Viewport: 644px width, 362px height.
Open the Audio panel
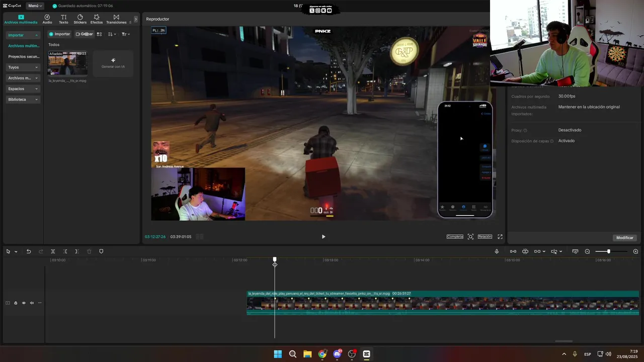pyautogui.click(x=47, y=19)
